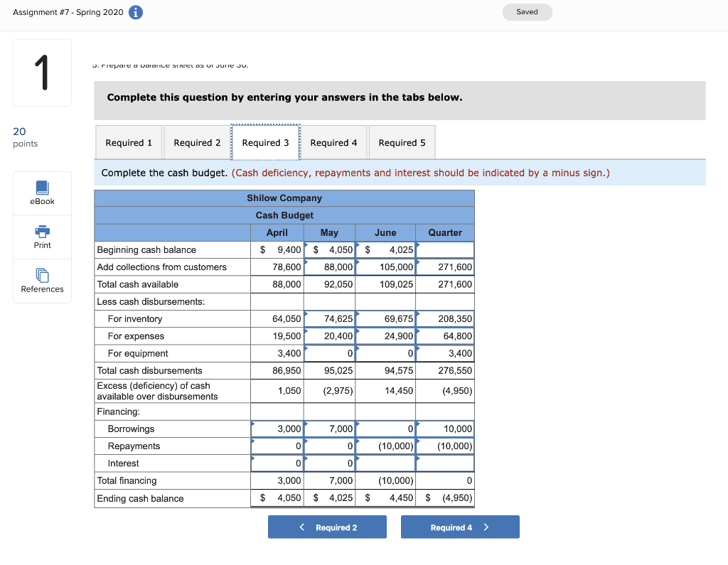Viewport: 728px width, 565px height.
Task: Open the eBook resource
Action: [x=42, y=193]
